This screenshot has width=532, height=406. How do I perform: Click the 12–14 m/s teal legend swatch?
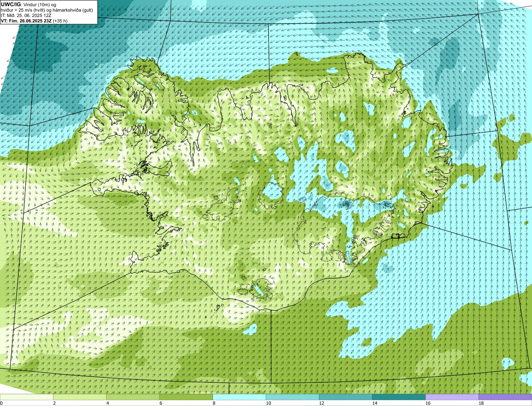tap(346, 397)
